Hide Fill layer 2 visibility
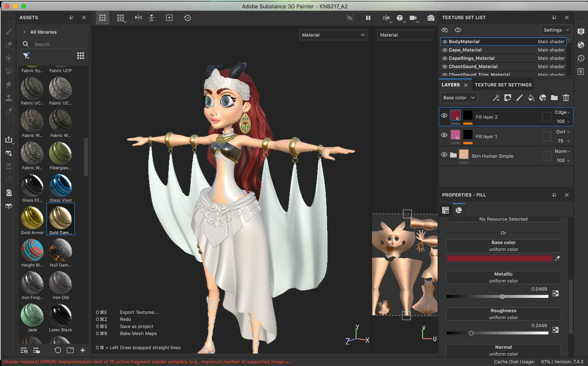The image size is (588, 366). (x=444, y=115)
